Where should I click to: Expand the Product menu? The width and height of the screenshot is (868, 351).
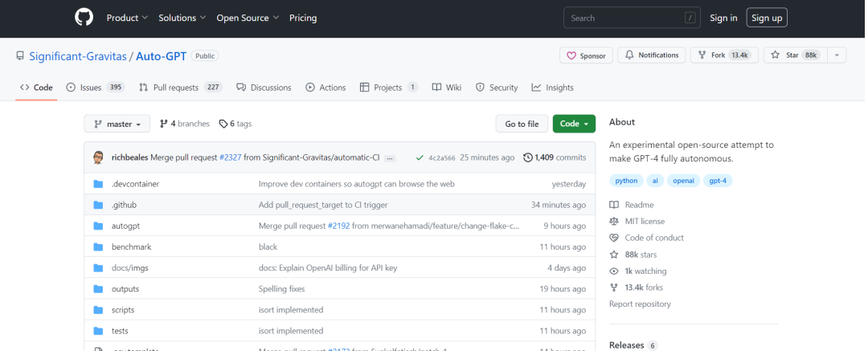(126, 18)
